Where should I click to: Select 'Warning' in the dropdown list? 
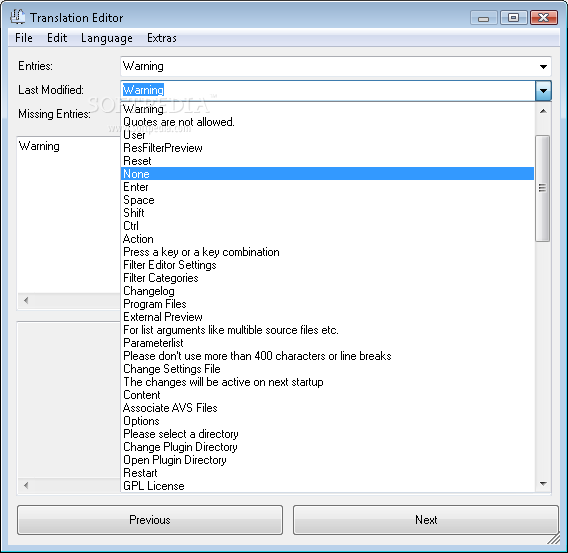click(x=327, y=109)
